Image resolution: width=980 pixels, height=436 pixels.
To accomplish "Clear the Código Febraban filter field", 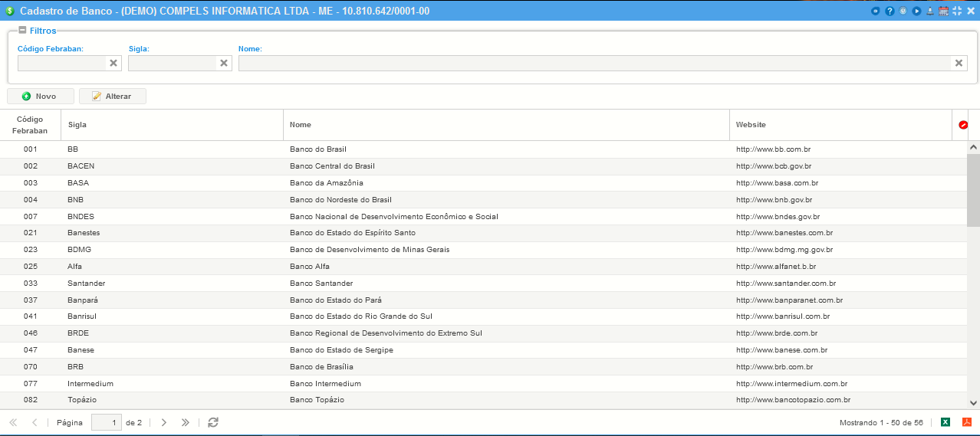I will [x=113, y=63].
